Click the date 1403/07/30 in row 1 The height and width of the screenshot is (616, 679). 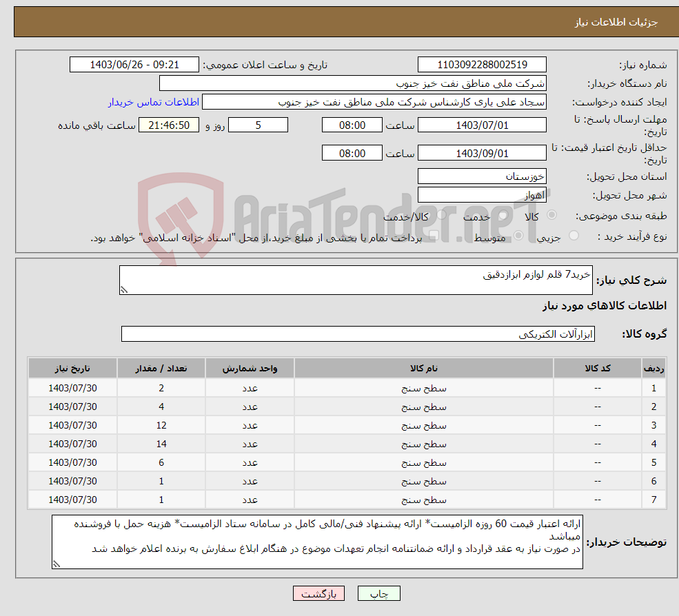(x=73, y=389)
